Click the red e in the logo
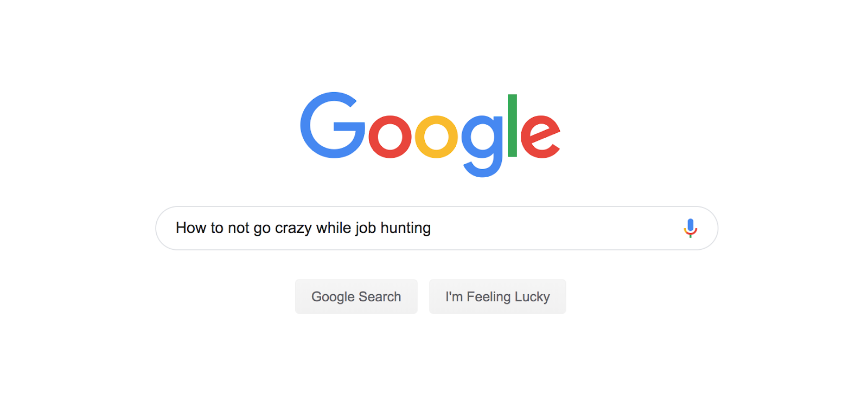This screenshot has width=868, height=414. [540, 137]
